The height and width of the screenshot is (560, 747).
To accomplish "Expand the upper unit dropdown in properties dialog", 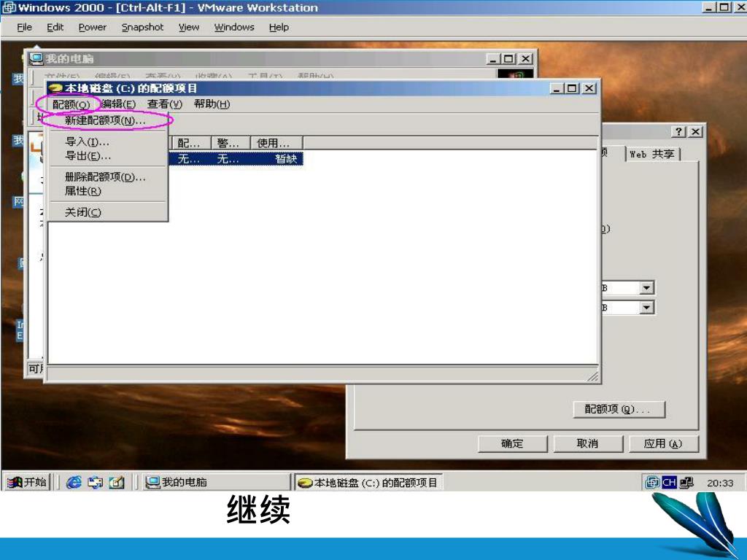I will pos(646,287).
